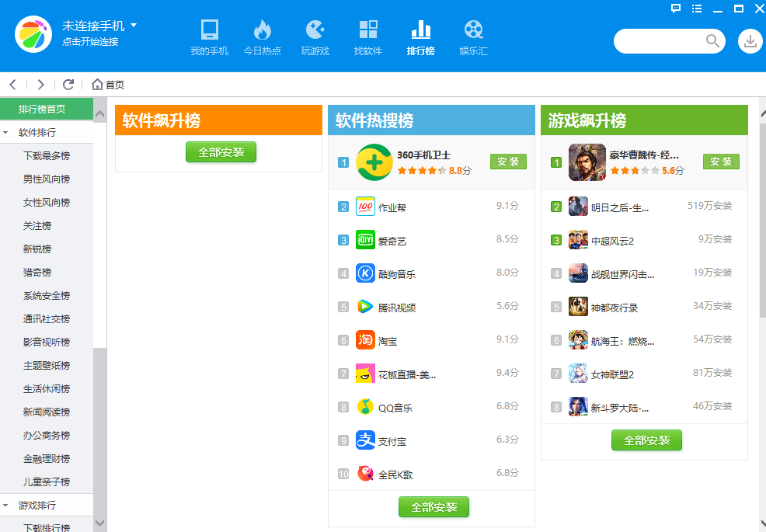Click the 腾讯视频 app icon

click(x=365, y=307)
